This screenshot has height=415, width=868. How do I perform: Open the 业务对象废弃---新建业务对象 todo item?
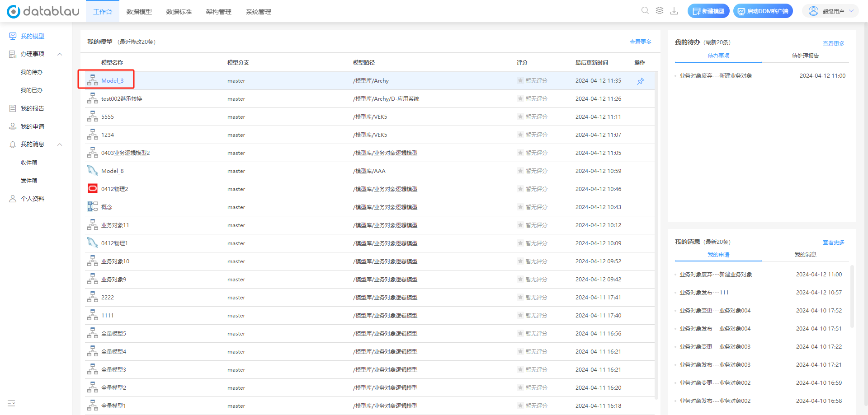716,76
